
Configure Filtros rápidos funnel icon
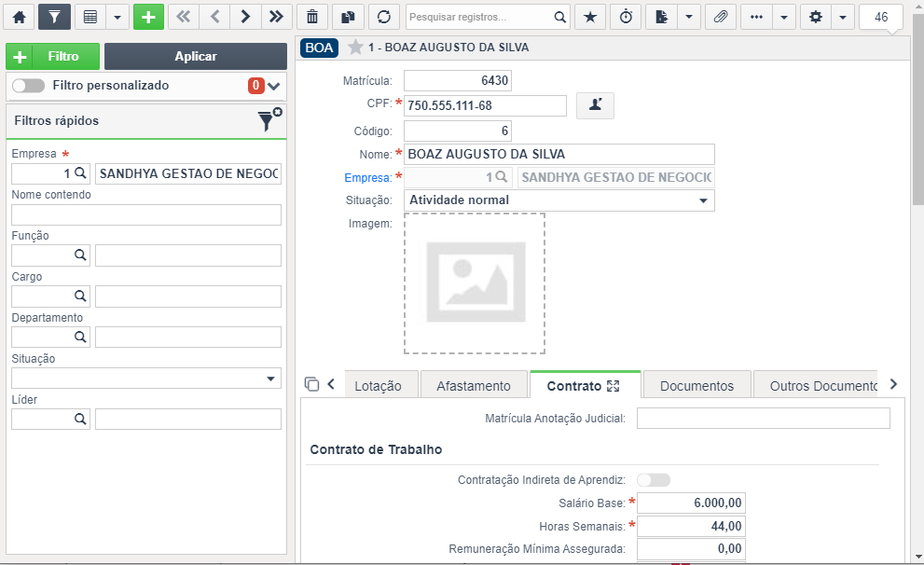pyautogui.click(x=269, y=119)
